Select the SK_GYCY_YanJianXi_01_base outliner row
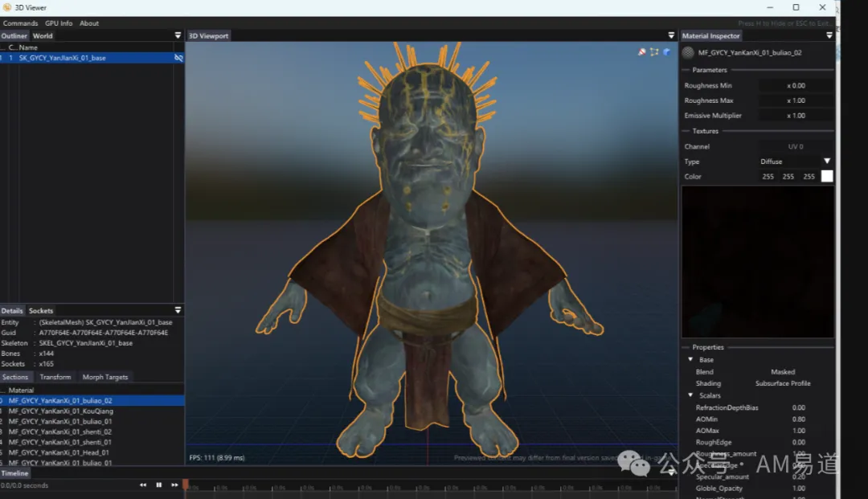The height and width of the screenshot is (499, 868). 92,58
